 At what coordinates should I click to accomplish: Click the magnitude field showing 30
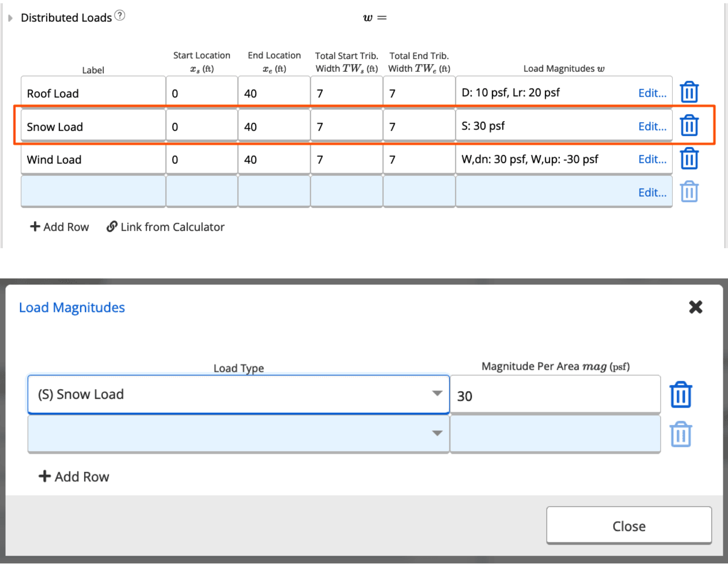[x=555, y=394]
